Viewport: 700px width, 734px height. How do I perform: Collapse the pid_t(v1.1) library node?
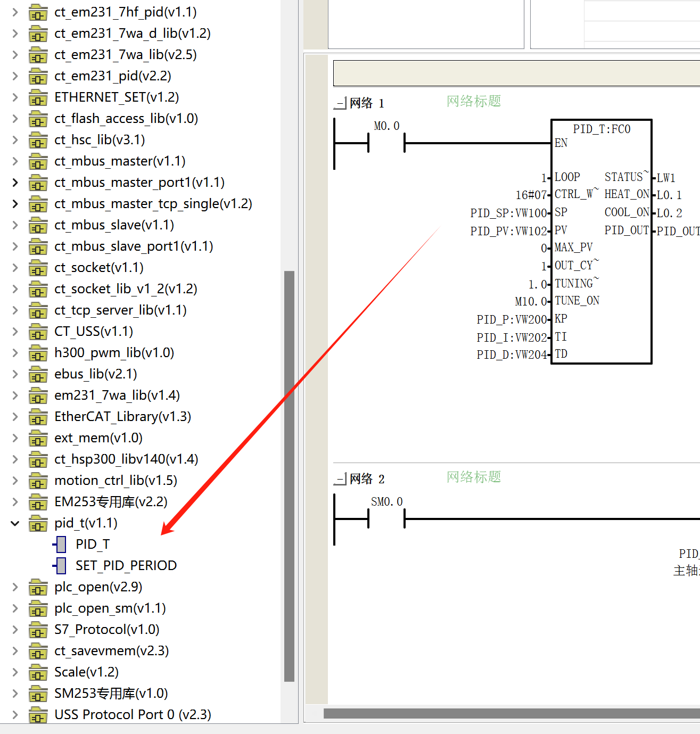click(x=15, y=523)
